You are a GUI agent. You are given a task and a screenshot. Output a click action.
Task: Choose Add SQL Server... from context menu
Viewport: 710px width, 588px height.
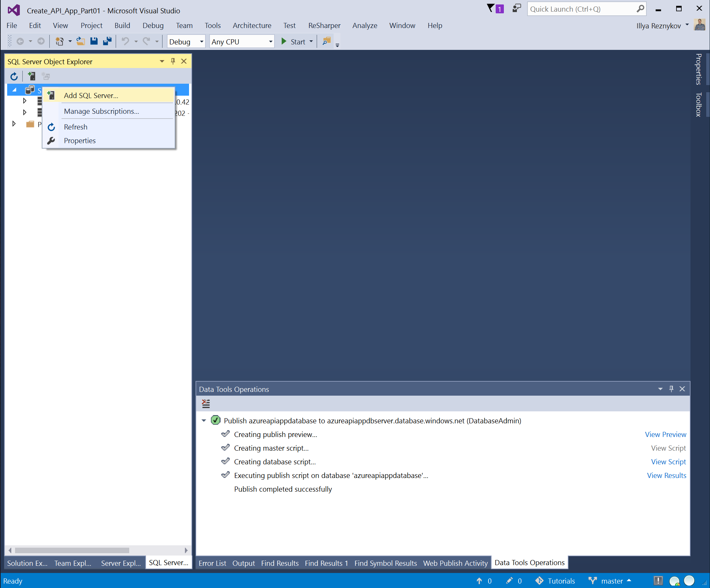coord(91,96)
